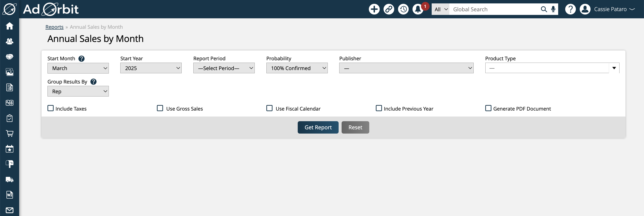The image size is (644, 216).
Task: Open the top-bar help question mark icon
Action: click(570, 9)
